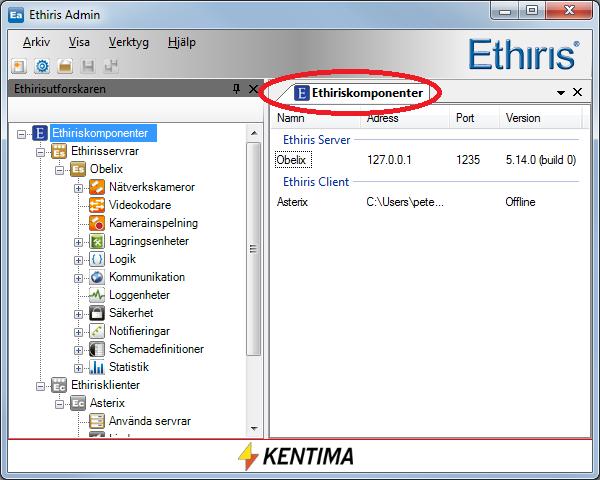
Task: Collapse the Asterix client node
Action: point(59,404)
